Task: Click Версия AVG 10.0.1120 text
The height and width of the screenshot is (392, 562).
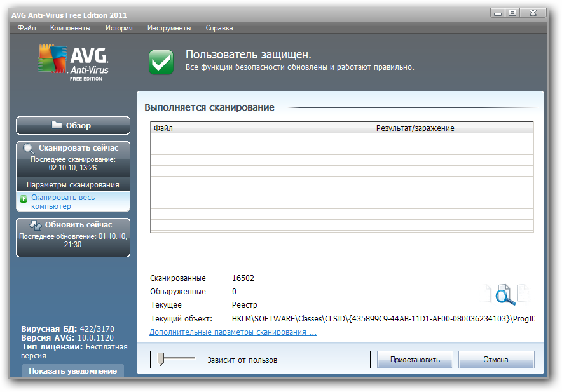Action: coord(67,338)
